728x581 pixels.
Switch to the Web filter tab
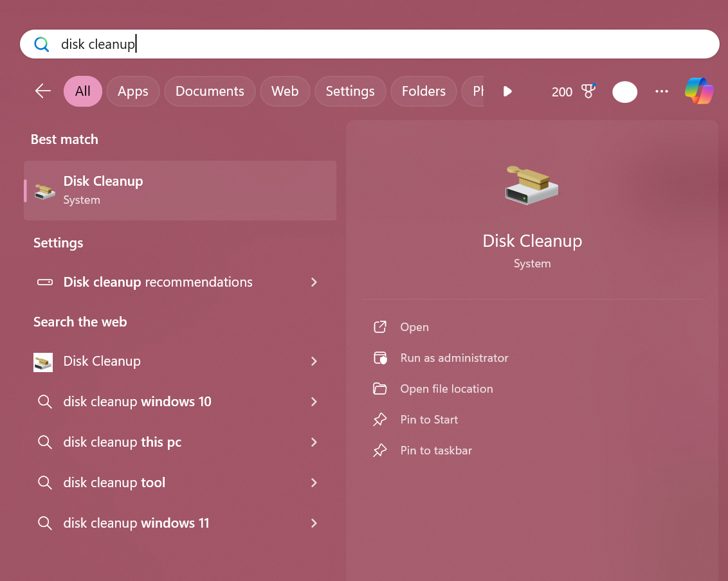point(285,91)
